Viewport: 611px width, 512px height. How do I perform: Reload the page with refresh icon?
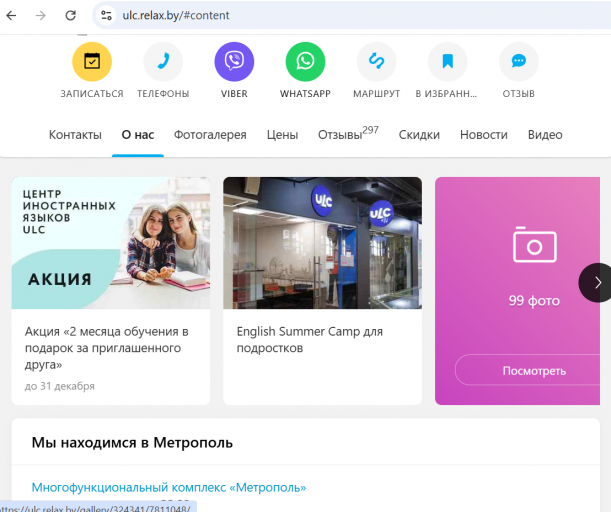click(70, 16)
